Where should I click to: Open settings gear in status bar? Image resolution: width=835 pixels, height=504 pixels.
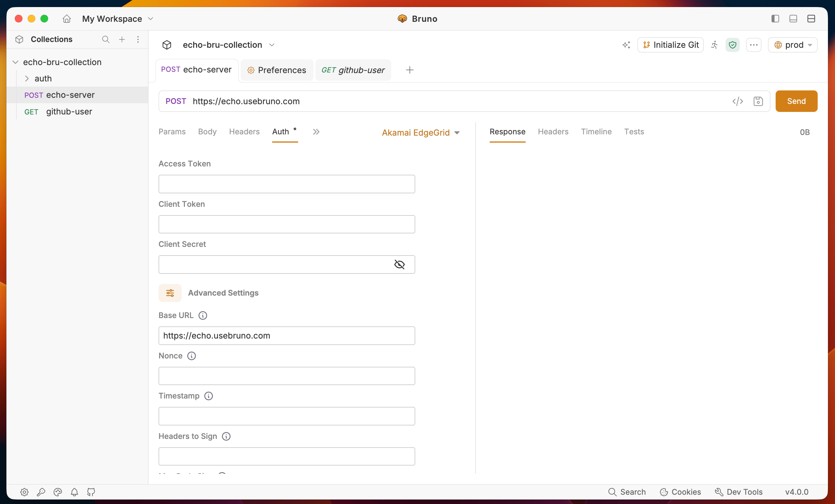[x=24, y=492]
